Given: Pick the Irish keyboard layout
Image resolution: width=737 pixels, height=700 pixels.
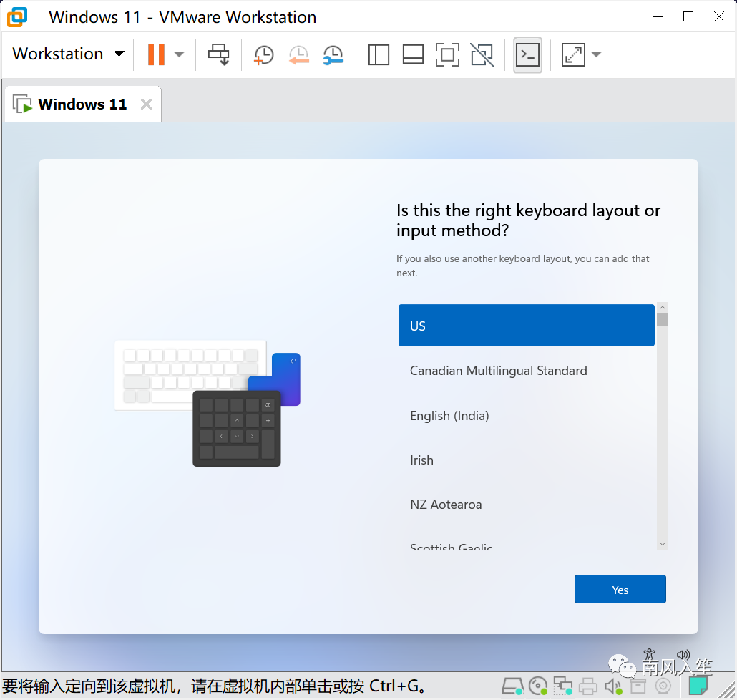Looking at the screenshot, I should (527, 460).
